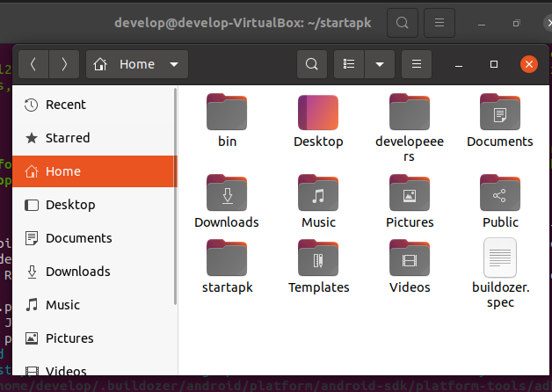Screen dimensions: 552x392
Task: Select Recent in the sidebar
Action: 94,105
